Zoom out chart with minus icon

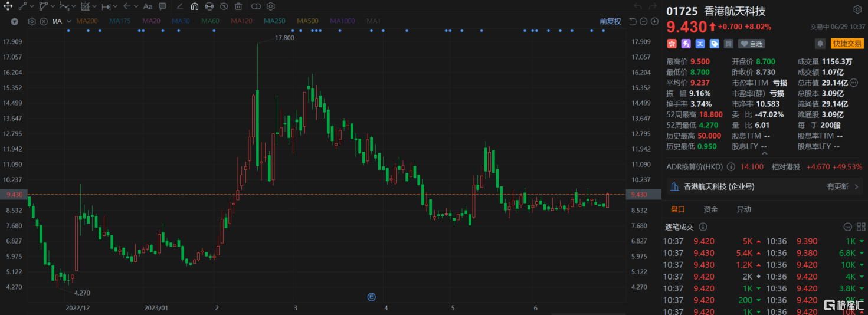644,21
